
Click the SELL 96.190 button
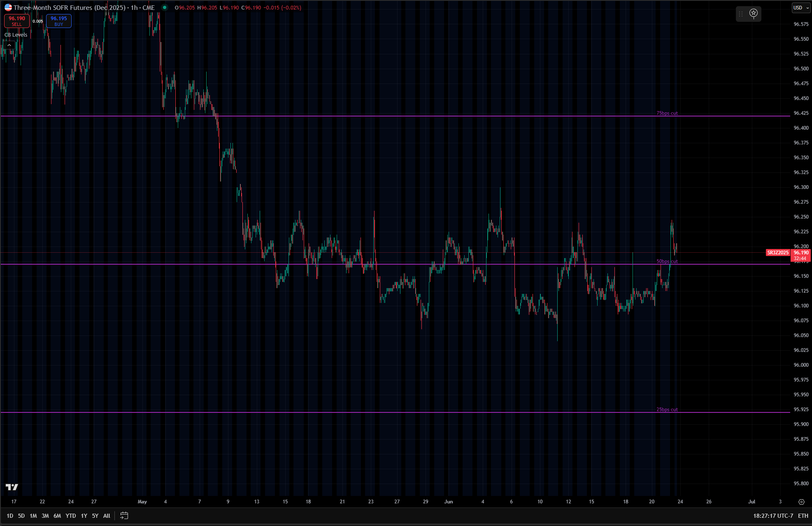point(17,21)
